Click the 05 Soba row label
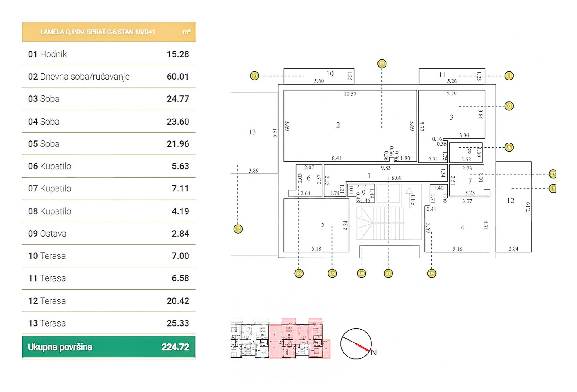 (x=44, y=144)
